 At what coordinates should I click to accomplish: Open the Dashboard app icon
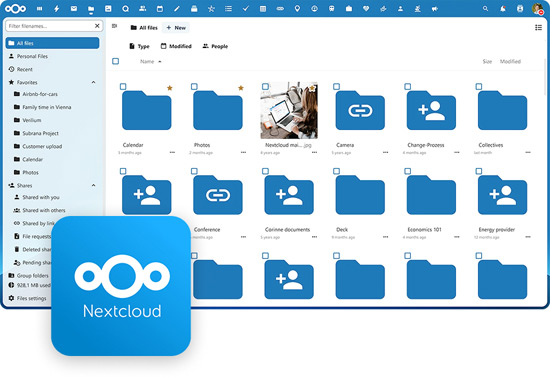(40, 9)
